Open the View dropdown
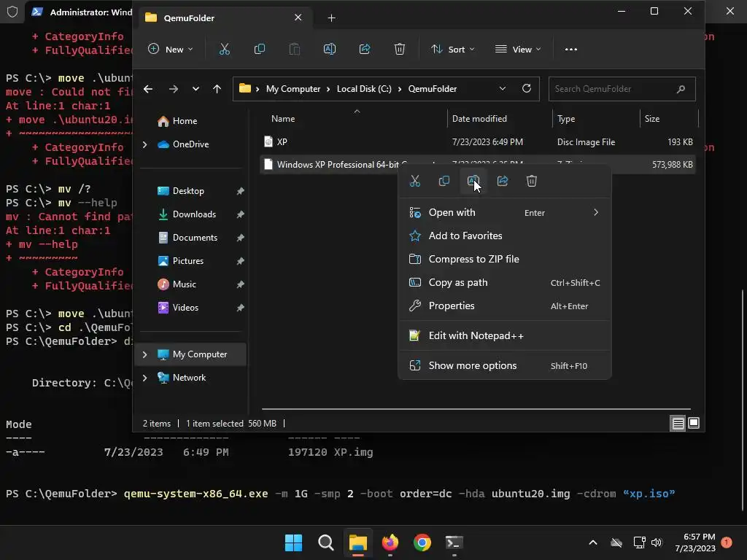This screenshot has width=747, height=560. tap(519, 49)
